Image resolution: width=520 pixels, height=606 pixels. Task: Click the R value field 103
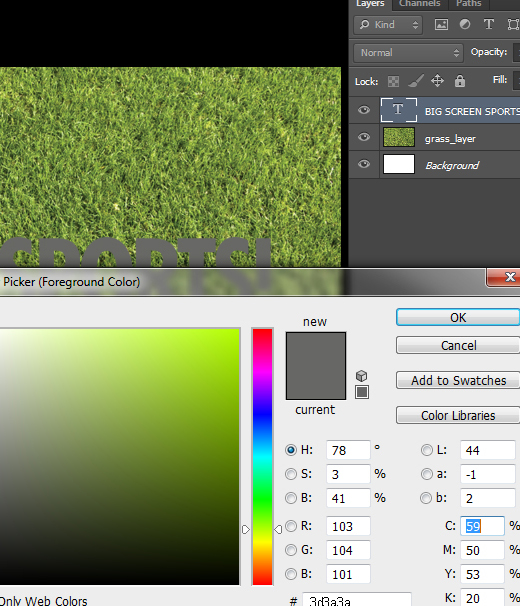click(348, 526)
